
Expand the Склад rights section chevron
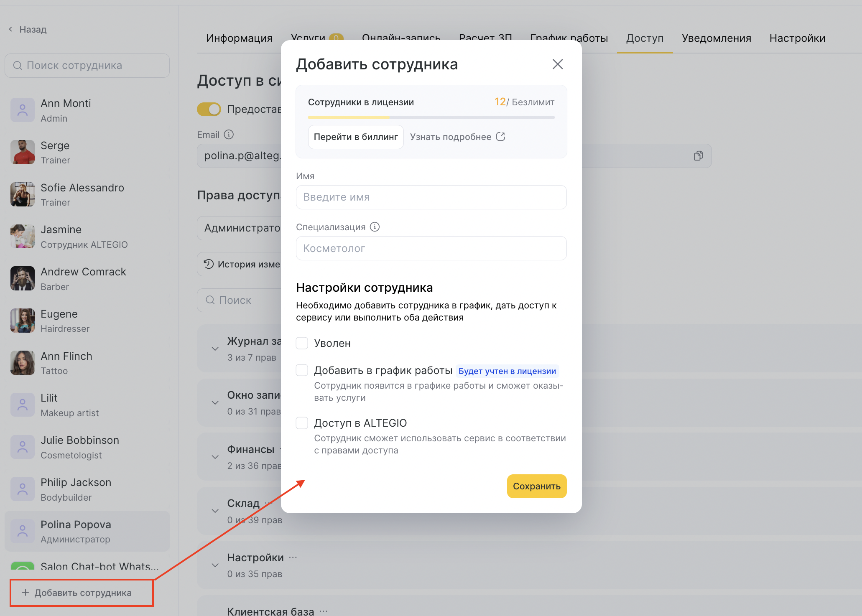[x=215, y=511]
